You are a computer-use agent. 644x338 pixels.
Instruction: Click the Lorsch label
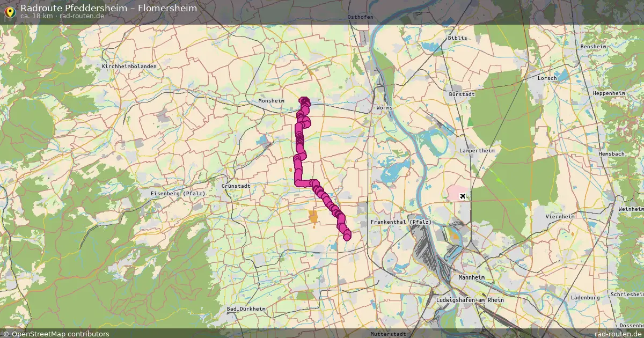point(547,78)
